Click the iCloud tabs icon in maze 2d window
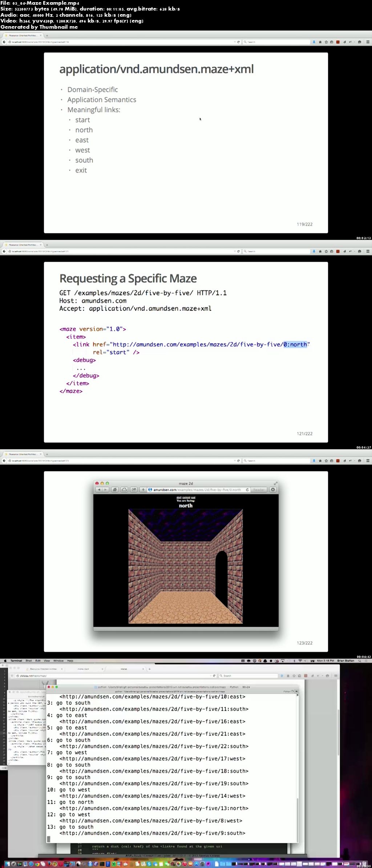Image resolution: width=372 pixels, height=868 pixels. [124, 490]
